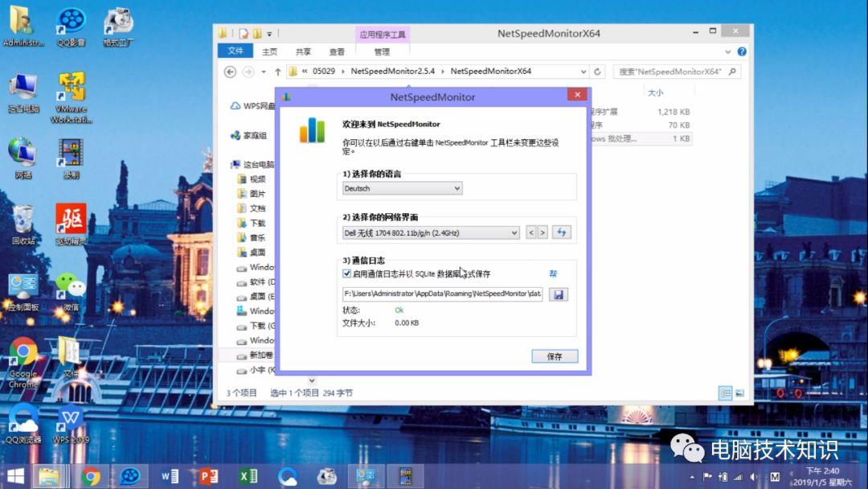Open Google Chrome desktop icon
Image resolution: width=868 pixels, height=489 pixels.
(x=23, y=363)
